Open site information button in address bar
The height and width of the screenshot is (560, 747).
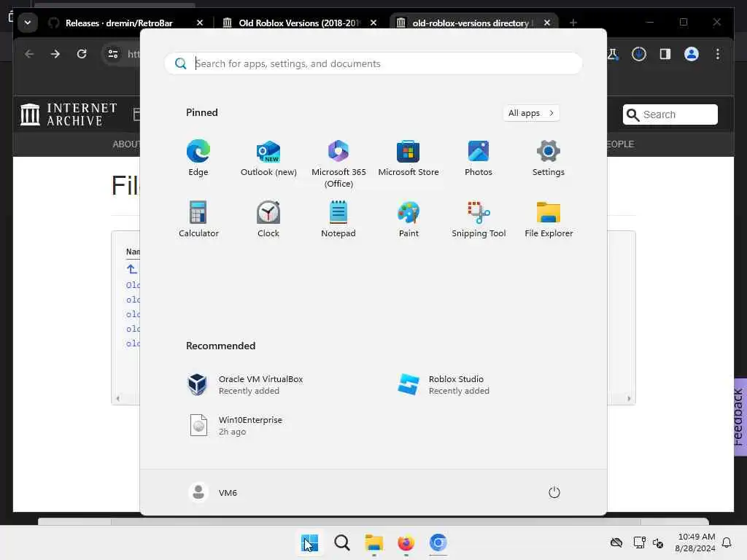[113, 54]
